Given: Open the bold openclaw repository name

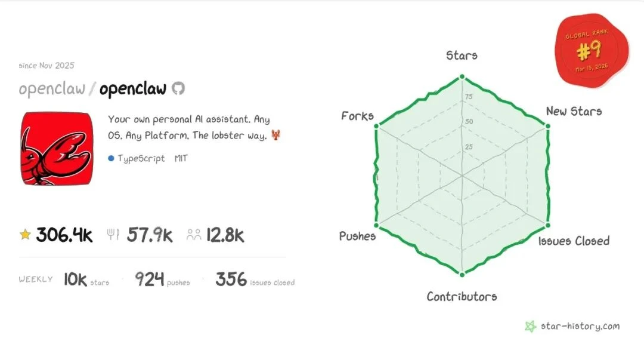Looking at the screenshot, I should pos(133,90).
